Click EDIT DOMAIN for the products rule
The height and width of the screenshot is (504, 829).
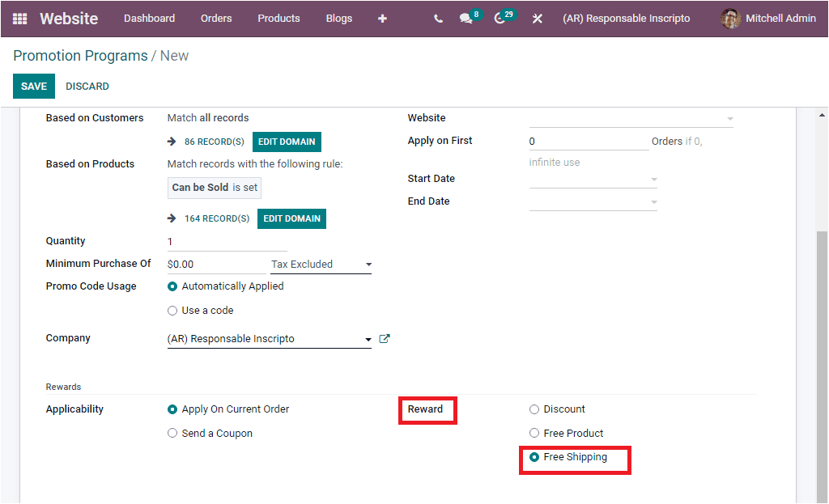click(291, 218)
